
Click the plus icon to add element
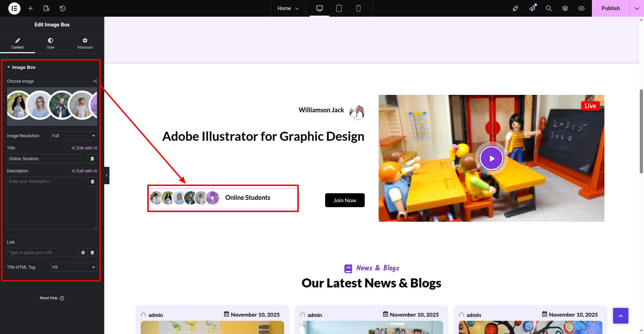(x=31, y=8)
